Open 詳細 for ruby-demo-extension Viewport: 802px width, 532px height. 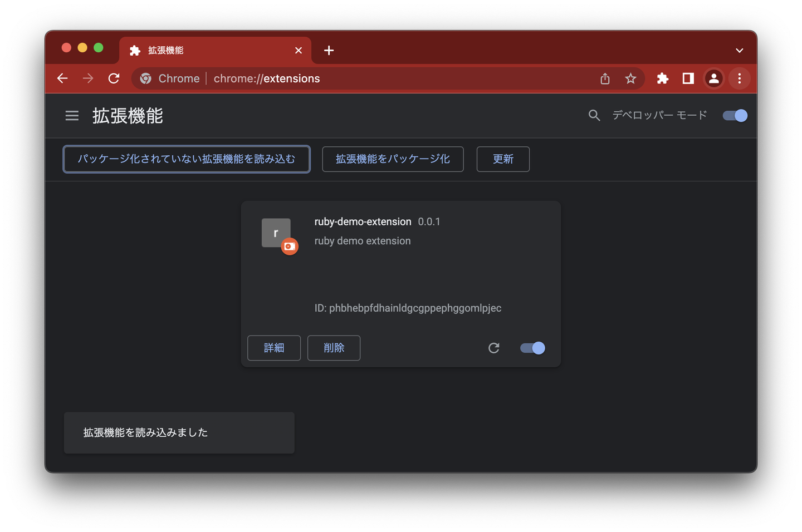[274, 348]
